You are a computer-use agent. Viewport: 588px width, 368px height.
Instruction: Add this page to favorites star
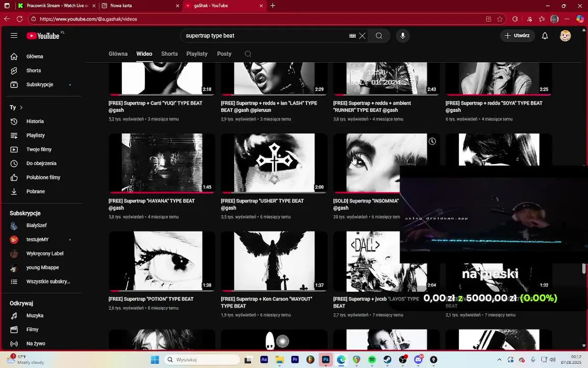coord(500,19)
